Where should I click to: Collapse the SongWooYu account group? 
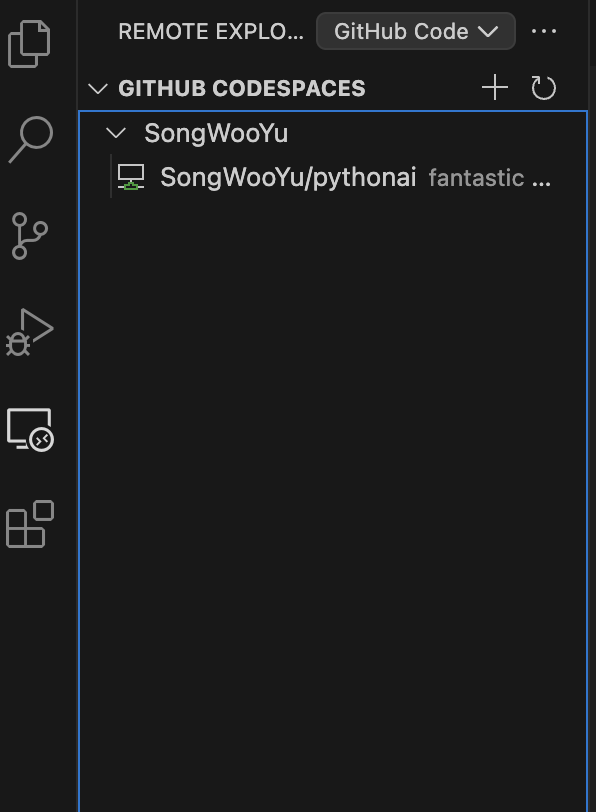pos(117,133)
